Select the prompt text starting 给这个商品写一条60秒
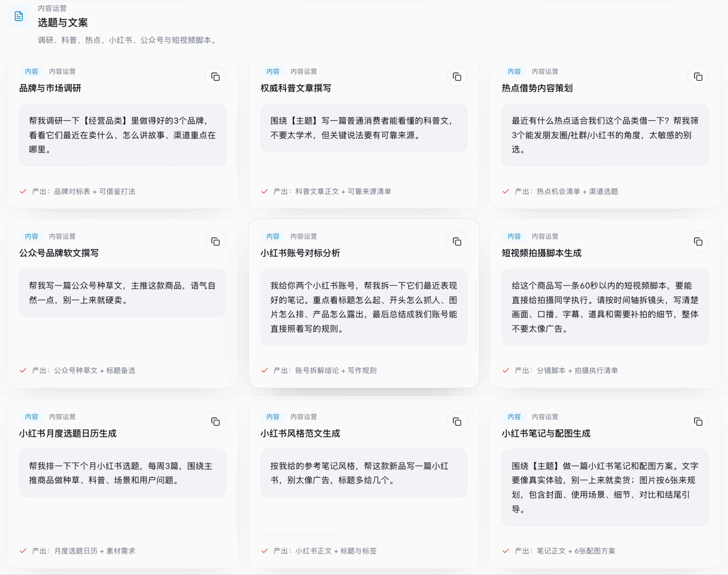The image size is (728, 575). coord(605,307)
